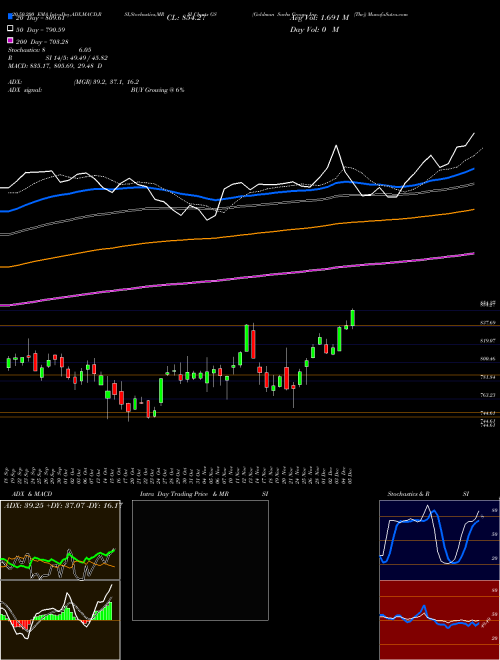
Task: Click the magenta 200 Day EMA legend swatch
Action: [10, 41]
